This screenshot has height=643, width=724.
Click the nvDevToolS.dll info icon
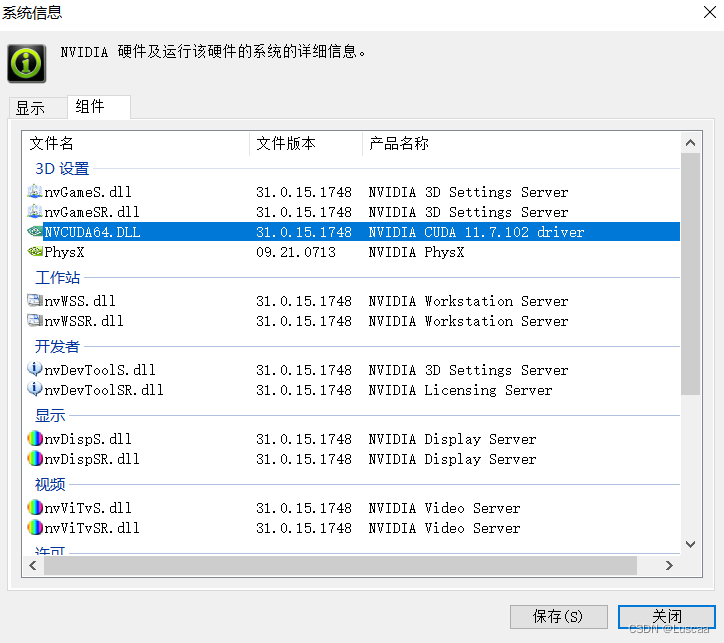pyautogui.click(x=35, y=369)
